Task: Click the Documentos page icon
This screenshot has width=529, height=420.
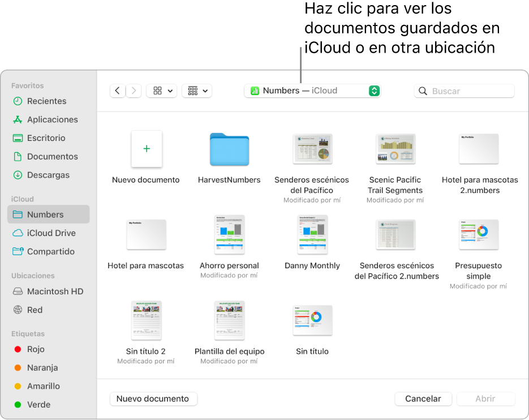Action: point(18,157)
